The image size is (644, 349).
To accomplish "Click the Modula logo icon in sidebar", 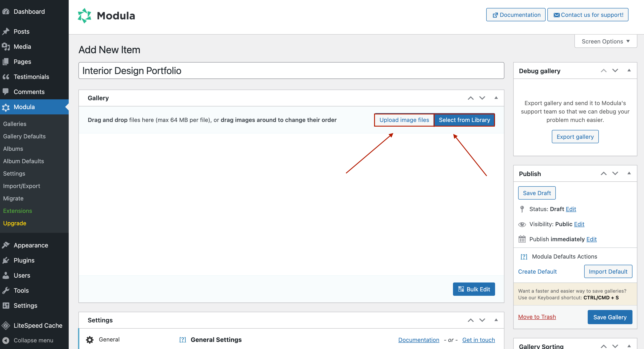I will coord(6,107).
